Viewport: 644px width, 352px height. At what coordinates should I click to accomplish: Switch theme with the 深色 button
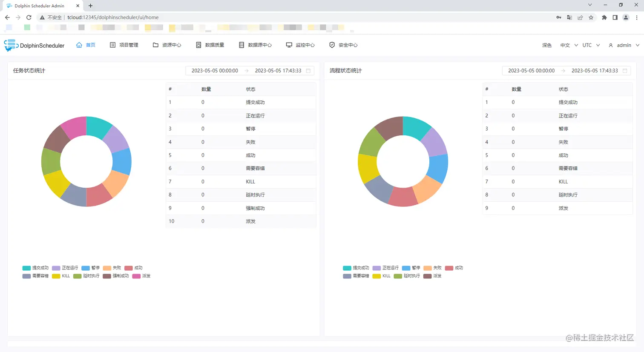[x=547, y=45]
